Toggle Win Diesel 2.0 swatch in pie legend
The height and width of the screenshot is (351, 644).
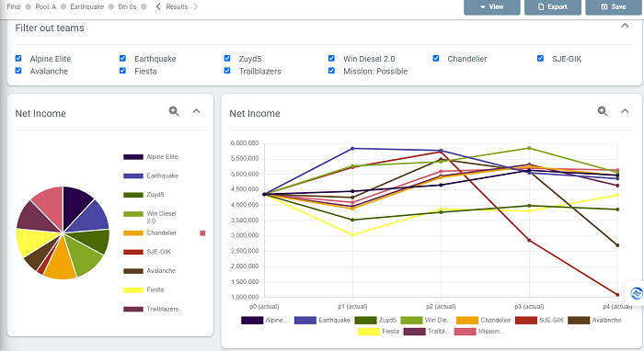point(133,214)
